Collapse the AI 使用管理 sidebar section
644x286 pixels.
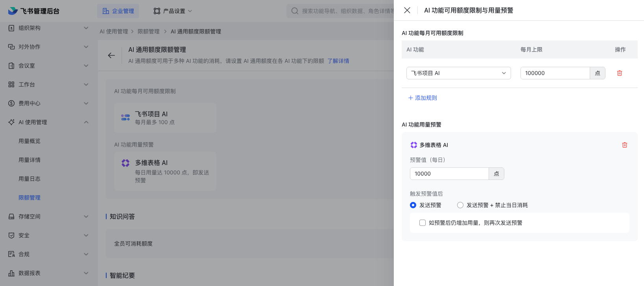86,122
